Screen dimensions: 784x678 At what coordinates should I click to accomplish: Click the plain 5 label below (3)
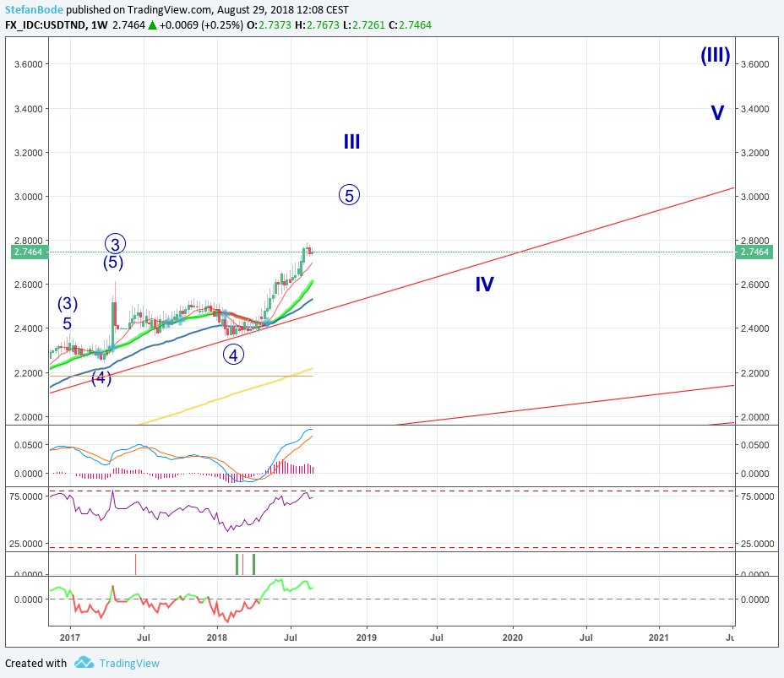[x=67, y=323]
